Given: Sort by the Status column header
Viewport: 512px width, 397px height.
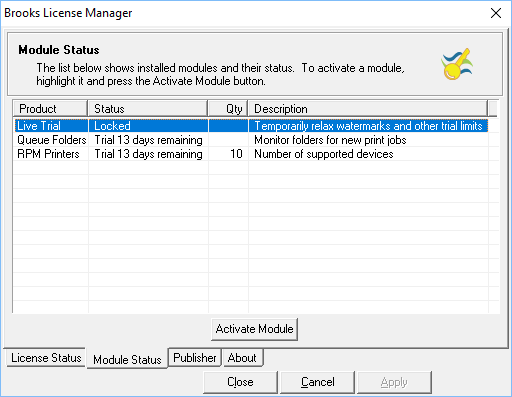Looking at the screenshot, I should [x=148, y=109].
